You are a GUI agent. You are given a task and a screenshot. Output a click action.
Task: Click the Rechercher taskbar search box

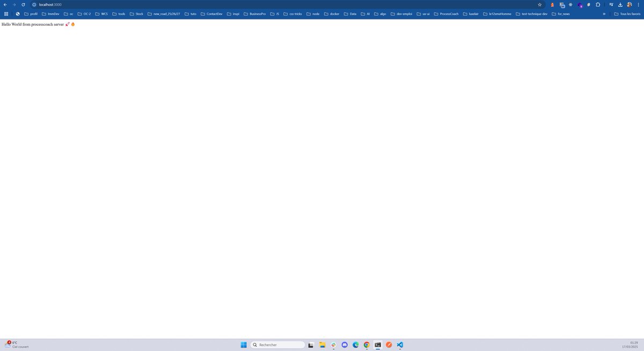click(x=277, y=345)
